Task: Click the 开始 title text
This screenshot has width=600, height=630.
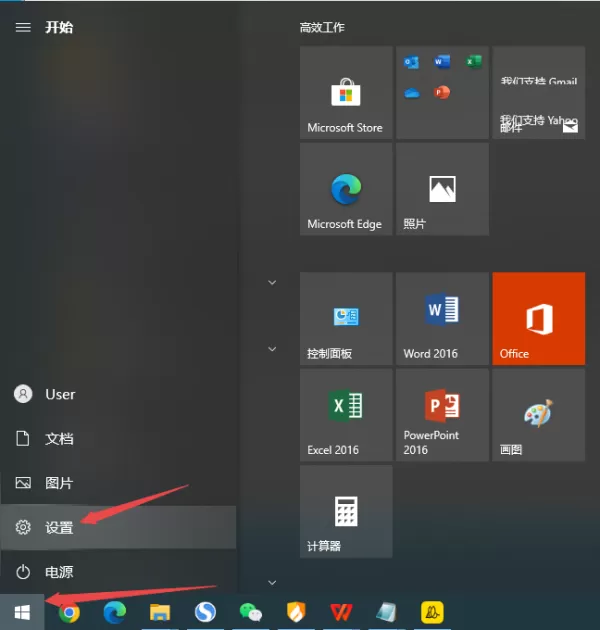Action: 59,27
